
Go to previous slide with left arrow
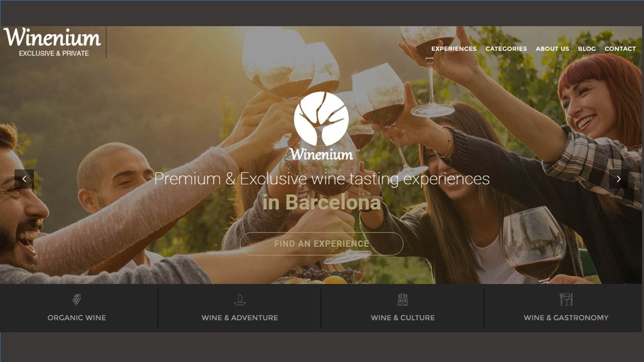(24, 179)
